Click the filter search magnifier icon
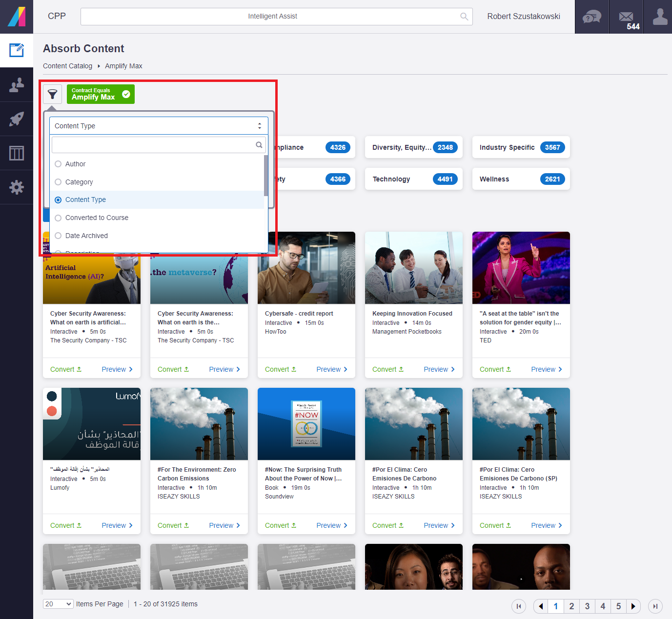 259,145
